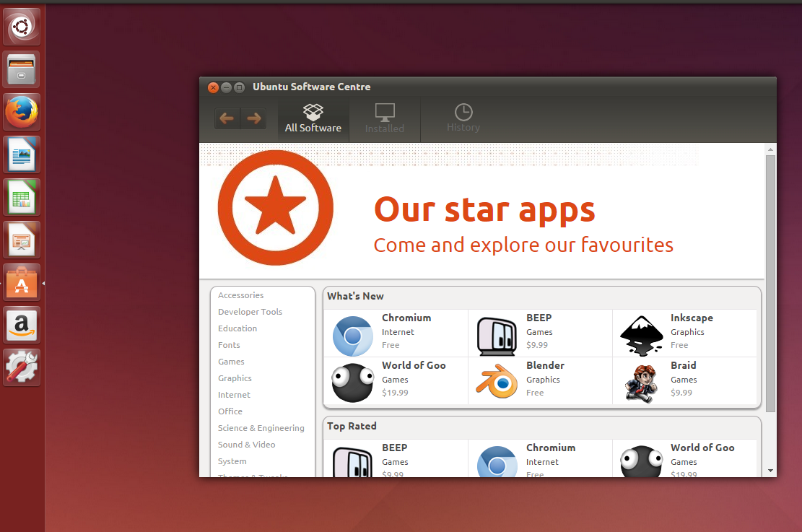The width and height of the screenshot is (802, 532).
Task: Select Education category
Action: pyautogui.click(x=237, y=328)
